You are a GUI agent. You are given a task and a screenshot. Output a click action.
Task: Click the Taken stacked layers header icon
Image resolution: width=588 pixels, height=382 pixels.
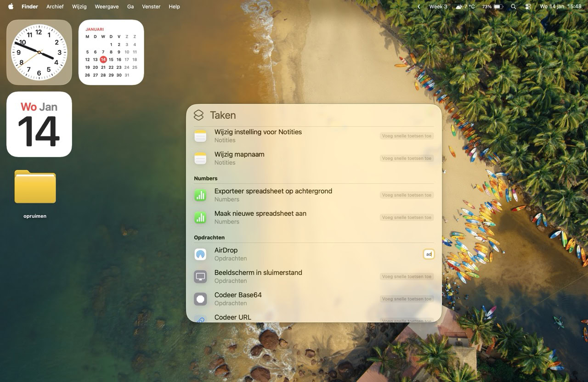pos(198,115)
